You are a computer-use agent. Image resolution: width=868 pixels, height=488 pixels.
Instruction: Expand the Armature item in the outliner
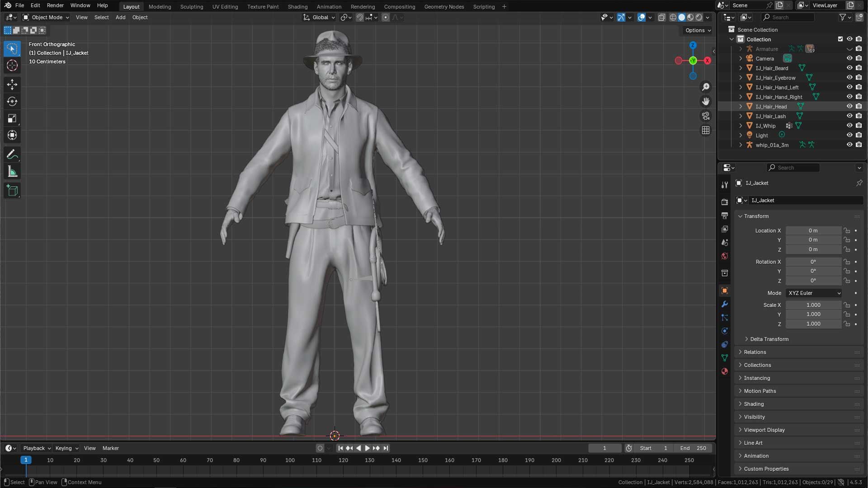[x=740, y=48]
